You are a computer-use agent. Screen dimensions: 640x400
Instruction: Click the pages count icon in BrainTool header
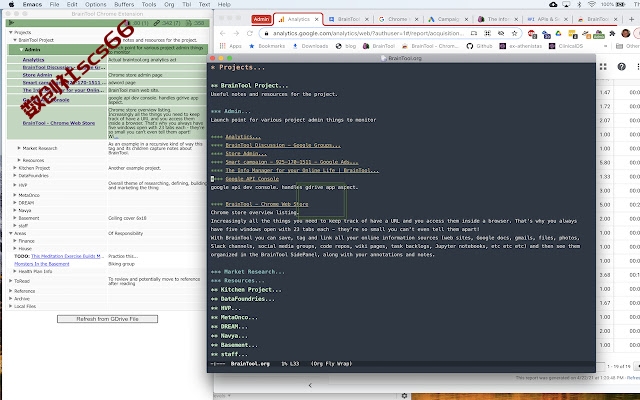pyautogui.click(x=189, y=23)
